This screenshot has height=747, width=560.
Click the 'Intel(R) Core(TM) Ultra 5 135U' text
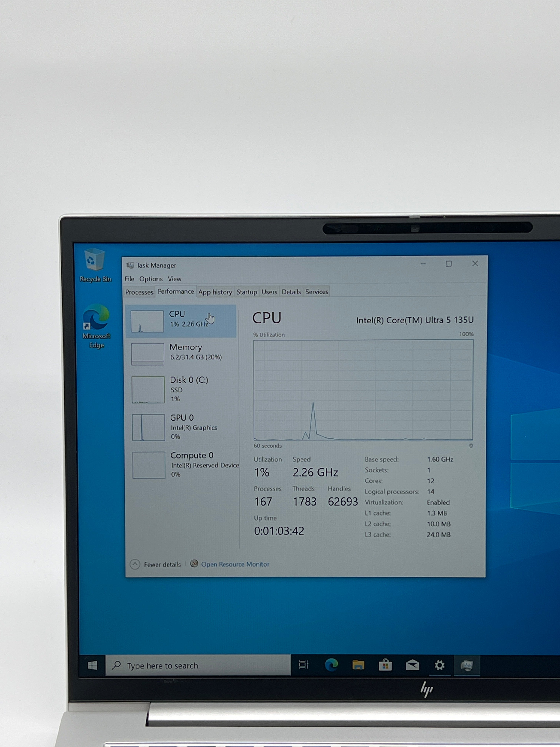415,320
